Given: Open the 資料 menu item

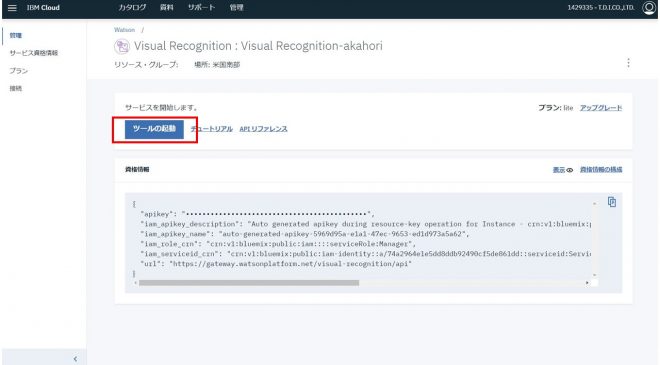Looking at the screenshot, I should point(167,8).
